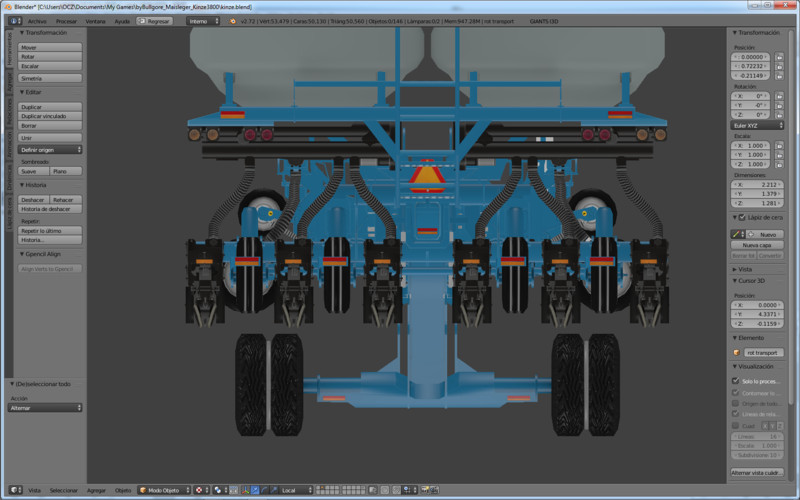The image size is (800, 500).
Task: Open the Euler XYZ rotation mode dropdown
Action: tap(758, 125)
